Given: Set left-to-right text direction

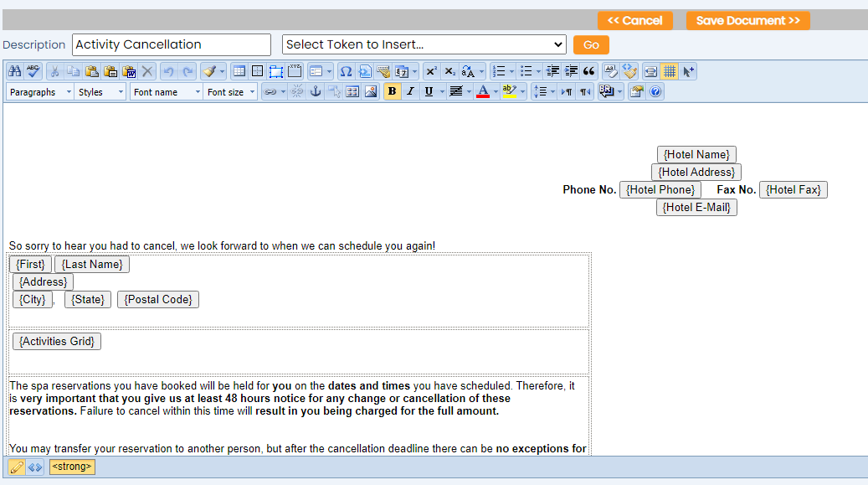Looking at the screenshot, I should coord(567,92).
